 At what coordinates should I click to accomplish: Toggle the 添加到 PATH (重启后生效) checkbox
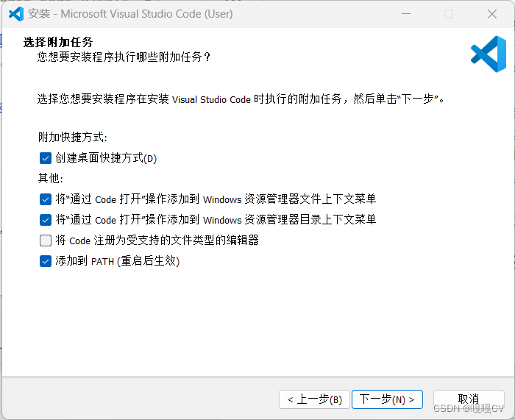tap(46, 261)
